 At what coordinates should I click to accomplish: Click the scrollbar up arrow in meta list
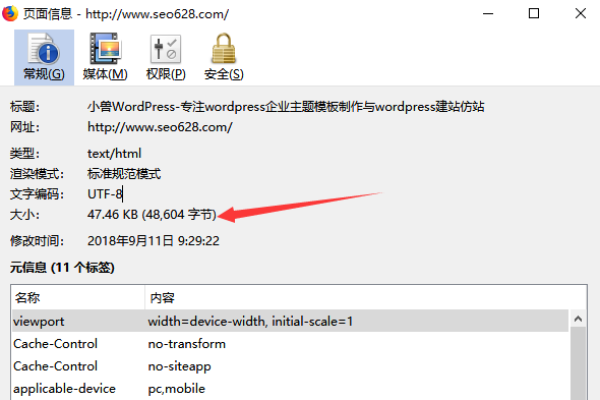pos(578,319)
